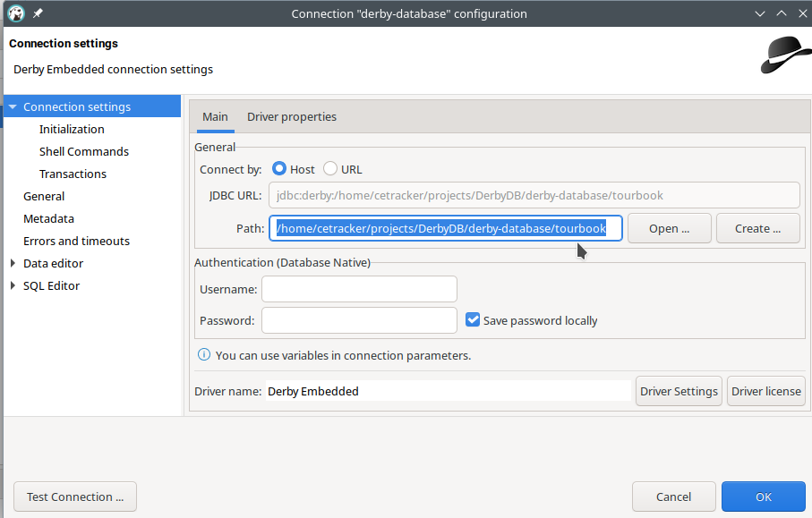The image size is (812, 518).
Task: Click Test Connection ... button
Action: tap(75, 497)
